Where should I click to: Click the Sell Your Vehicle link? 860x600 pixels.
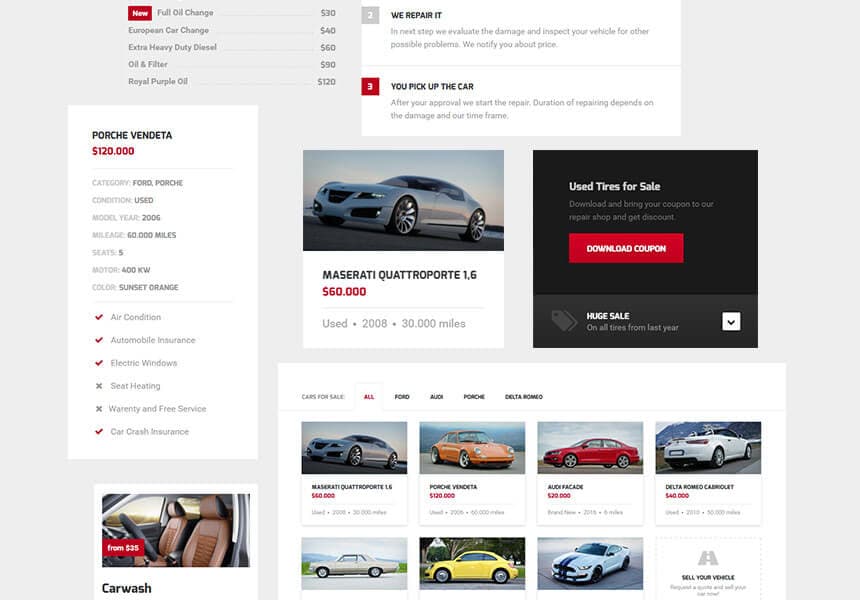708,578
